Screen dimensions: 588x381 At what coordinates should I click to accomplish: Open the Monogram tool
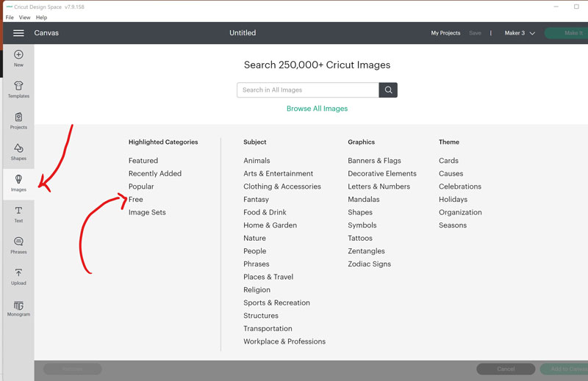(18, 308)
